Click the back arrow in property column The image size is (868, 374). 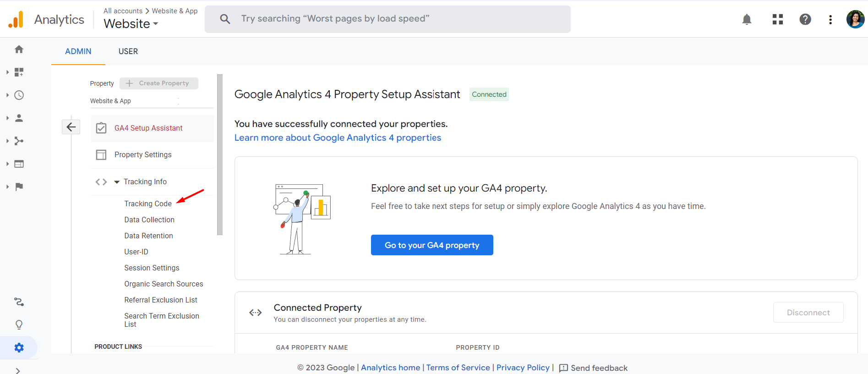[71, 127]
